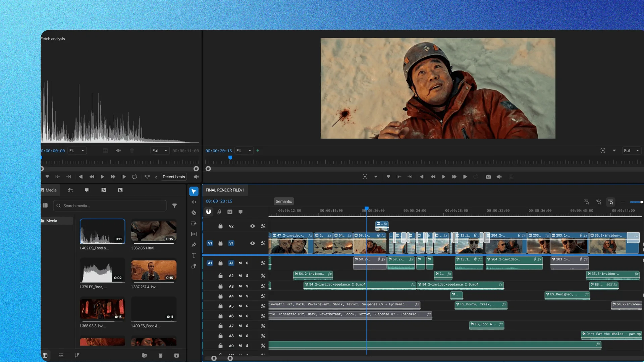Viewport: 644px width, 362px height.
Task: Toggle timeline snapping magnet
Action: point(208,212)
